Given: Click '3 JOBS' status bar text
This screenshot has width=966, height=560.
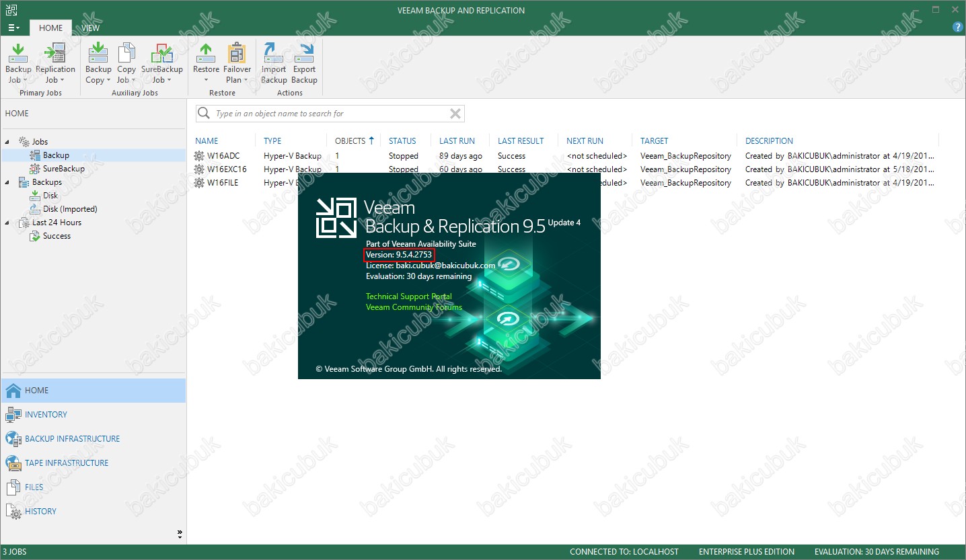Looking at the screenshot, I should click(14, 552).
